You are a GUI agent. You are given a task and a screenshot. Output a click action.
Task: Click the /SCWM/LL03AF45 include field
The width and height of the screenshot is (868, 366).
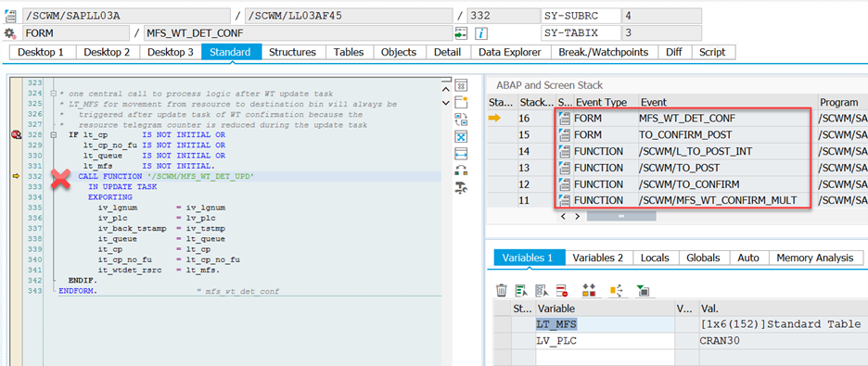pyautogui.click(x=349, y=16)
